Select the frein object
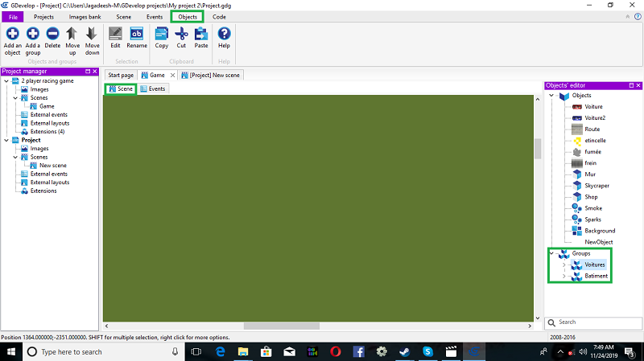The width and height of the screenshot is (644, 361). (x=590, y=163)
